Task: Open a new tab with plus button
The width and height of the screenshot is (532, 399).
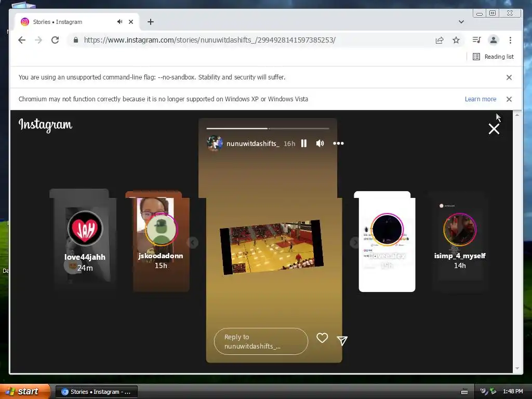Action: pyautogui.click(x=151, y=22)
